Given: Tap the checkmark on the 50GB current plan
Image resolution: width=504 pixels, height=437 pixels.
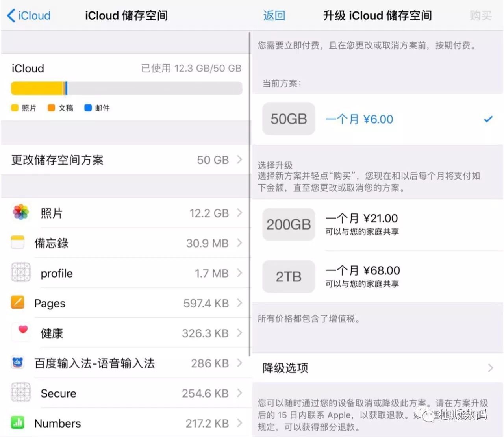Looking at the screenshot, I should (x=488, y=119).
